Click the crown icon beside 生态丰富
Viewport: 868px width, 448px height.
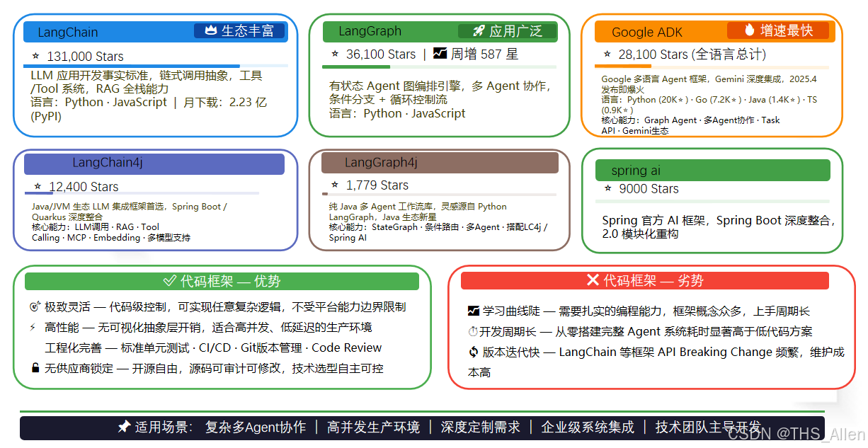pyautogui.click(x=210, y=31)
